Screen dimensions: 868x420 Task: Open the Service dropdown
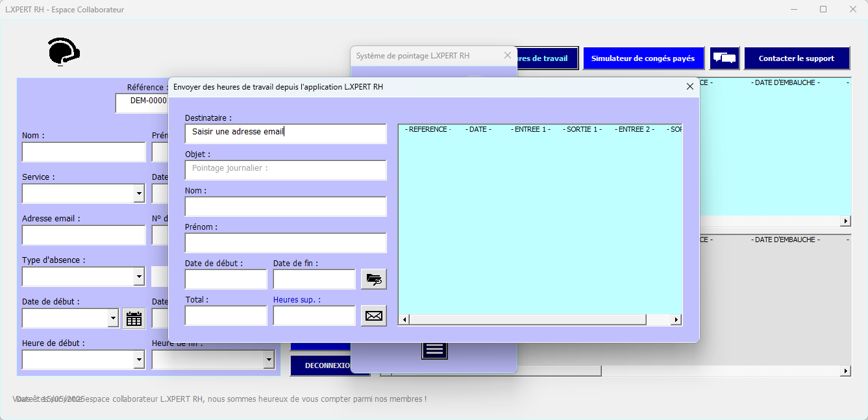click(x=139, y=193)
